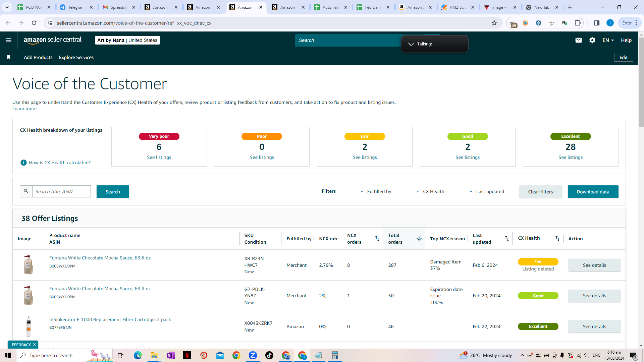Collapse the Talking popup chevron
Viewport: 644px width, 362px height.
[411, 44]
